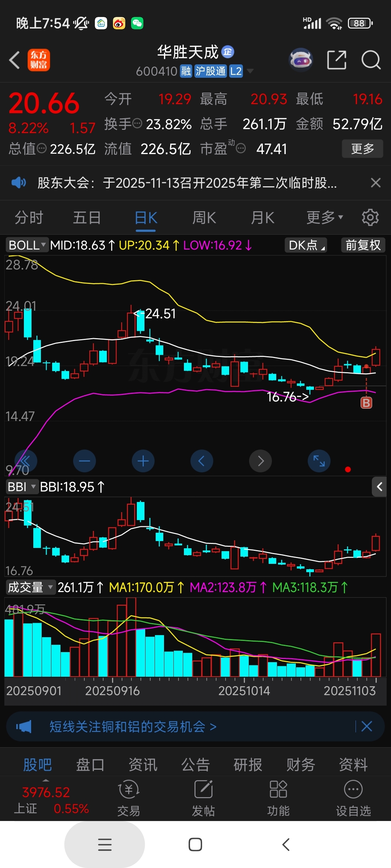Tap the announcement speaker icon
This screenshot has height=868, width=391.
18,183
